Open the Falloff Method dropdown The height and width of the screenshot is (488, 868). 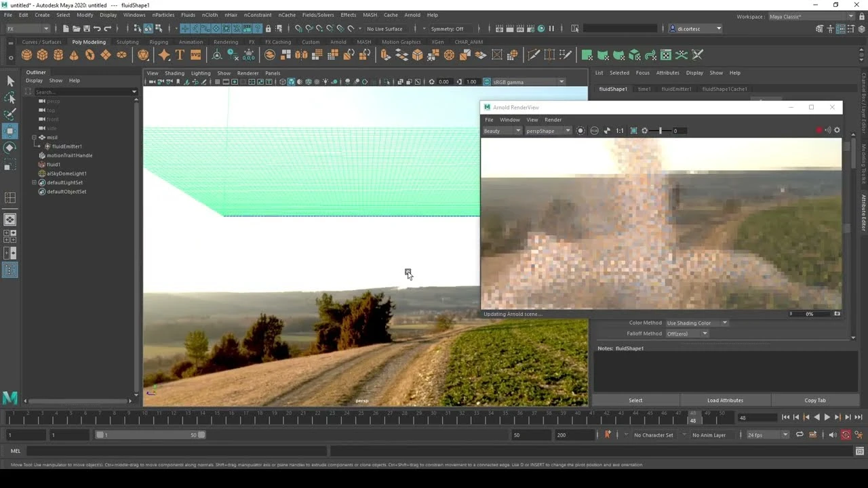[686, 333]
